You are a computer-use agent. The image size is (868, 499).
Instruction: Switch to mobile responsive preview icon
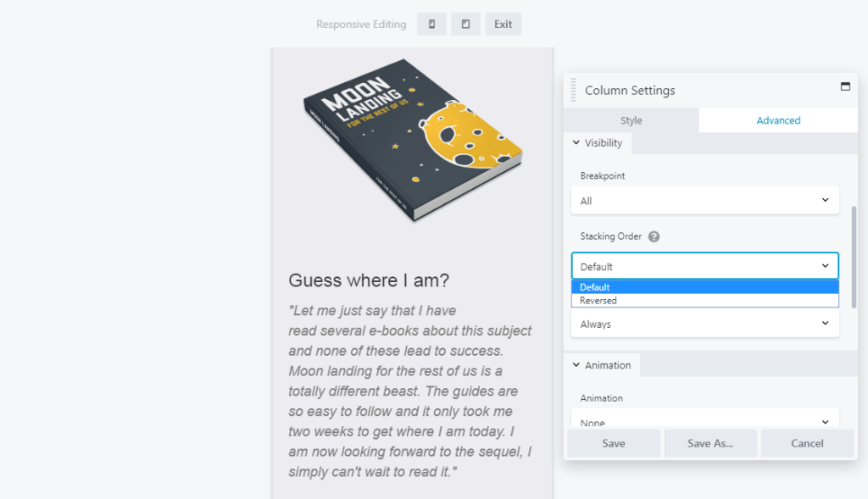tap(431, 24)
